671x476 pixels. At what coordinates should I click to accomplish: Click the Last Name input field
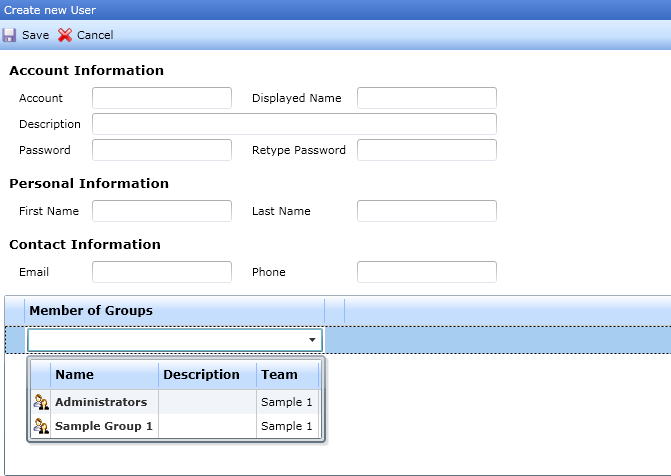point(427,211)
